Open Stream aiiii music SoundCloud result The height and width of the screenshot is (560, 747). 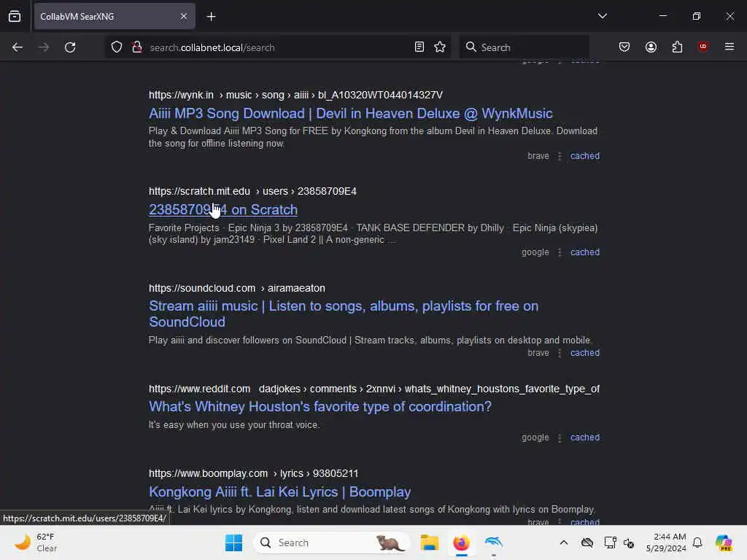(x=344, y=314)
